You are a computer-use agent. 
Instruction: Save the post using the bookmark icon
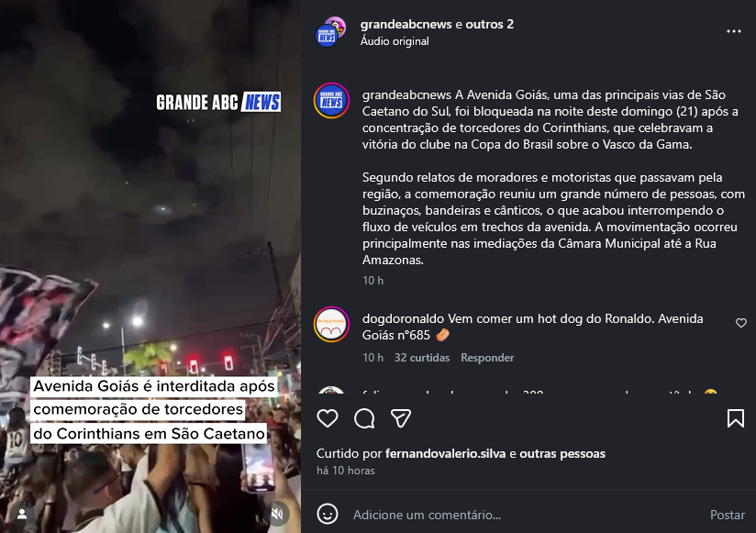pyautogui.click(x=735, y=418)
